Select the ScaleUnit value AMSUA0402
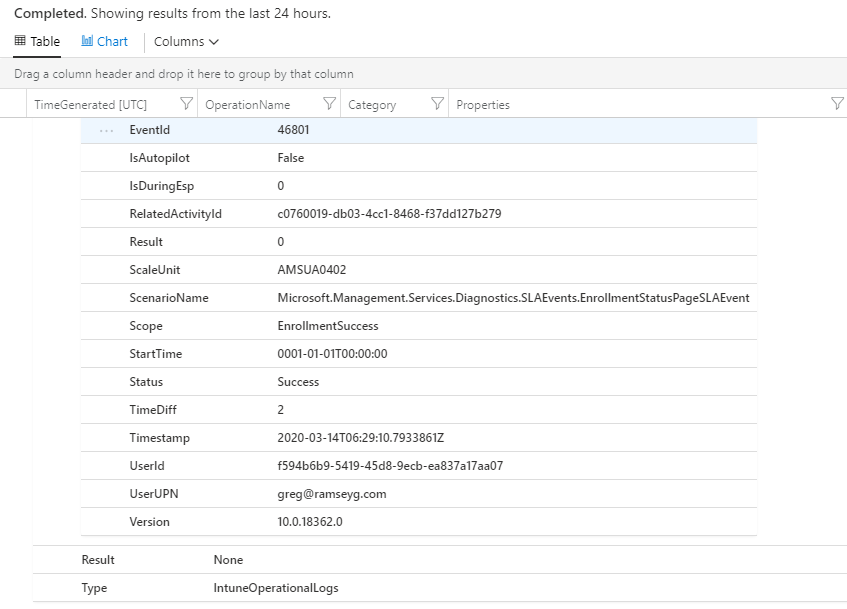Image resolution: width=847 pixels, height=609 pixels. click(x=312, y=270)
